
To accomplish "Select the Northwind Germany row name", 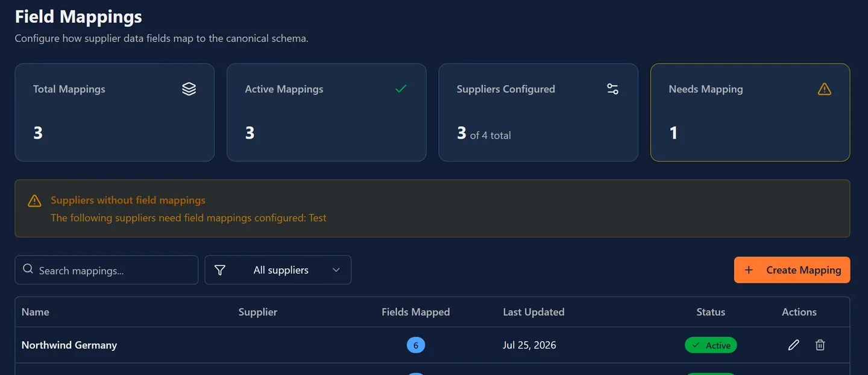I will click(69, 345).
